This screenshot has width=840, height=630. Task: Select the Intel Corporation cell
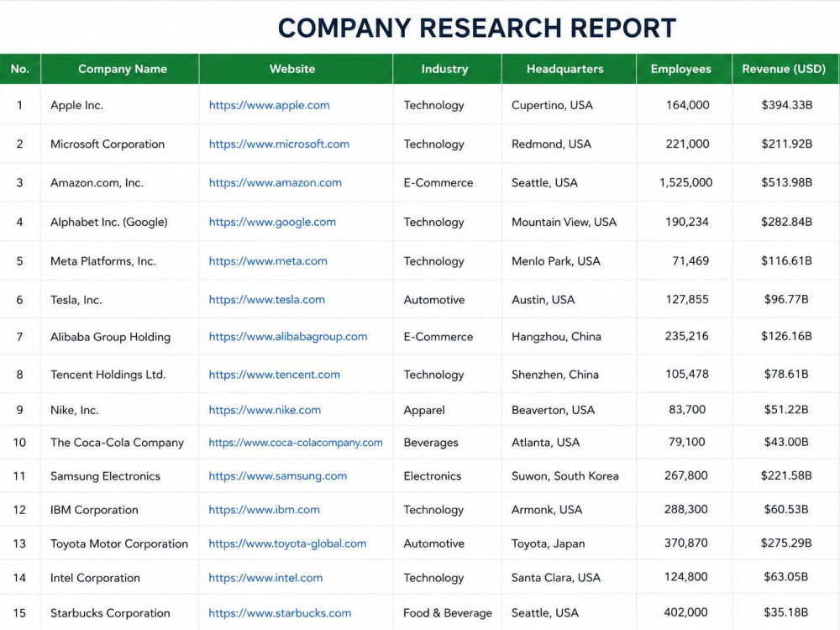point(120,578)
